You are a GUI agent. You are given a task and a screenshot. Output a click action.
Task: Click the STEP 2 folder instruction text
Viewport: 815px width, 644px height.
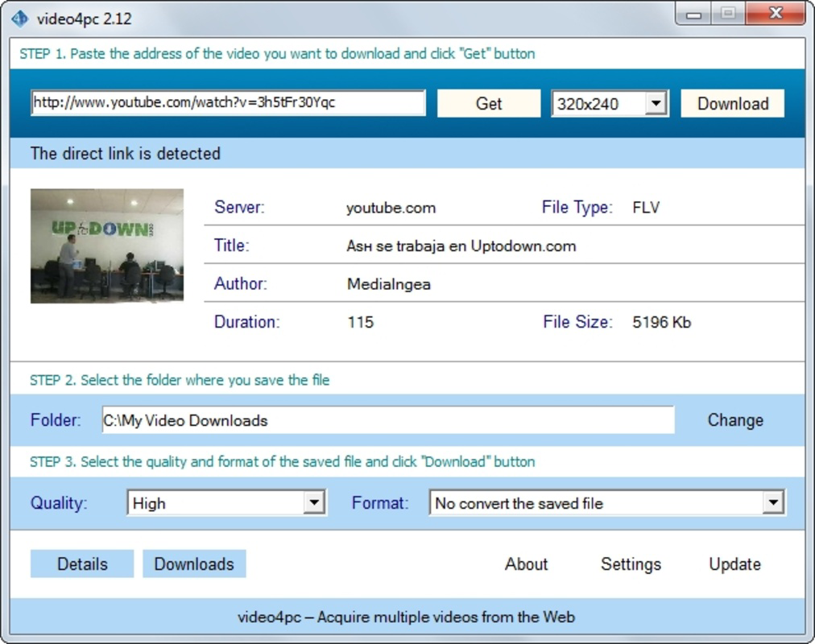(180, 380)
